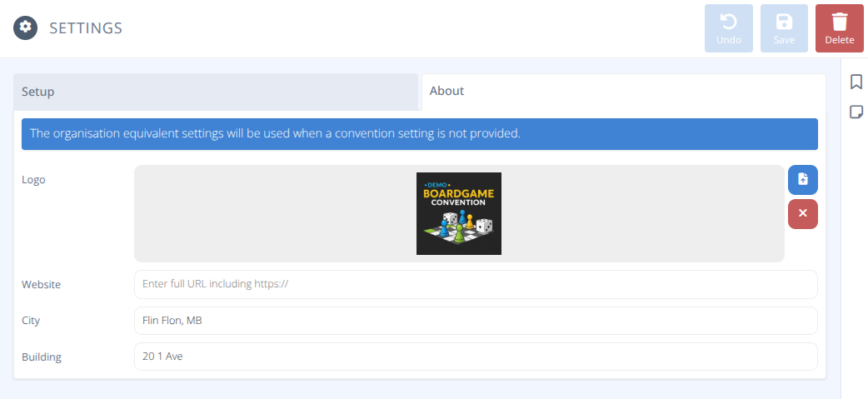Open the sticky note icon in sidebar
Image resolution: width=868 pixels, height=399 pixels.
[x=856, y=112]
